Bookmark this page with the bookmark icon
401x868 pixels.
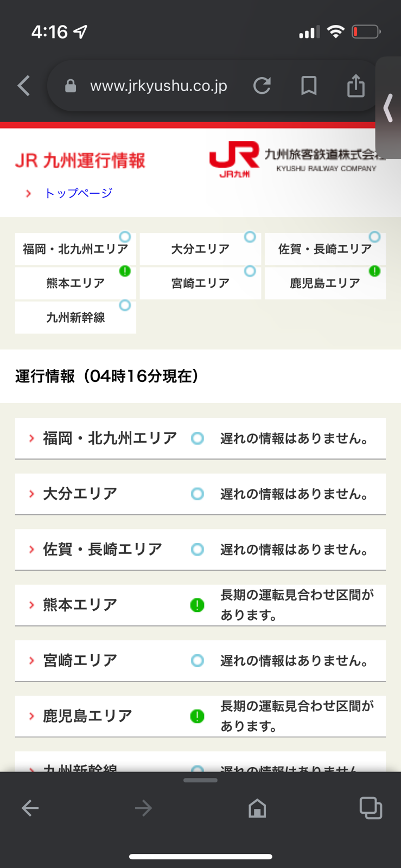click(x=309, y=86)
